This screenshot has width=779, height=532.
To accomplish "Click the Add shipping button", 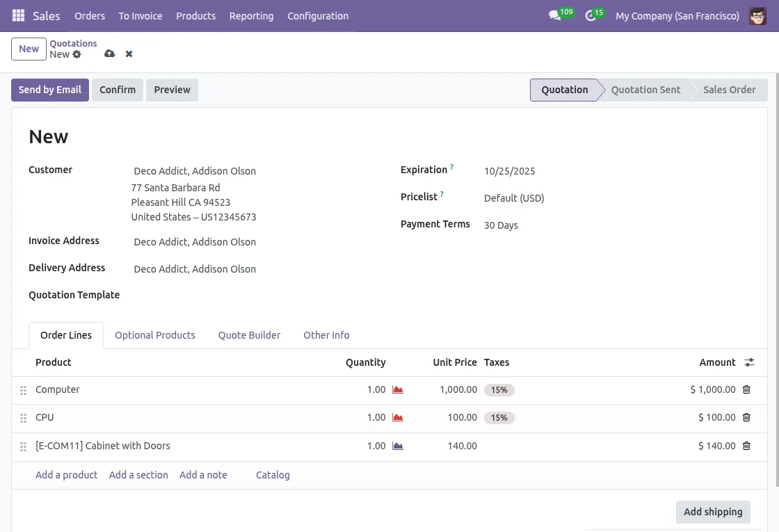I will (713, 512).
